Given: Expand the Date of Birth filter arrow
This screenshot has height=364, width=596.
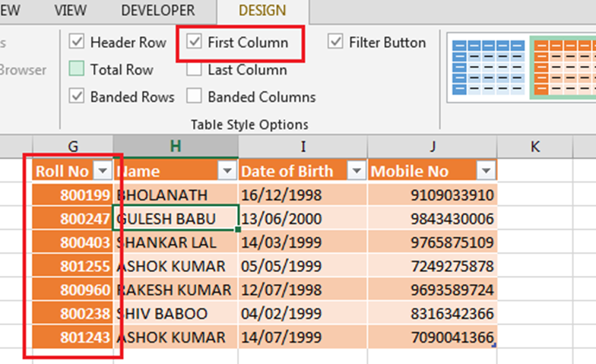Looking at the screenshot, I should [356, 171].
